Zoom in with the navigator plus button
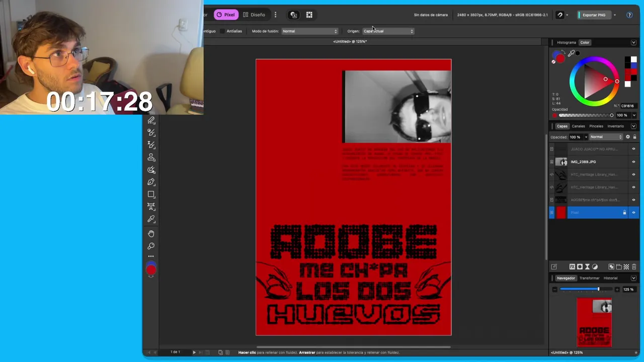The image size is (644, 362). (x=617, y=290)
